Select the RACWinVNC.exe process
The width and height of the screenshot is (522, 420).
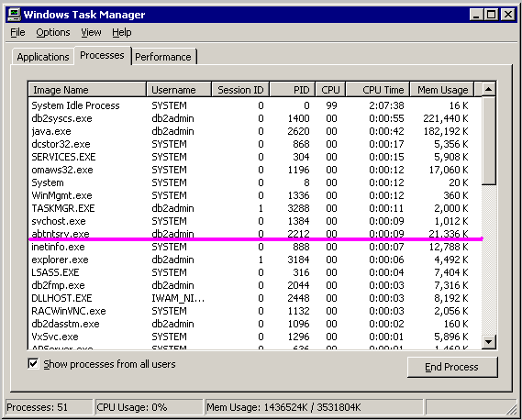tap(255, 311)
